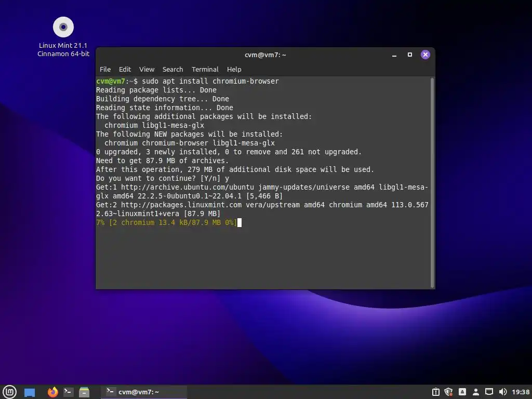532x399 pixels.
Task: Select the cvm@vm7 terminal taskbar entry
Action: [143, 392]
